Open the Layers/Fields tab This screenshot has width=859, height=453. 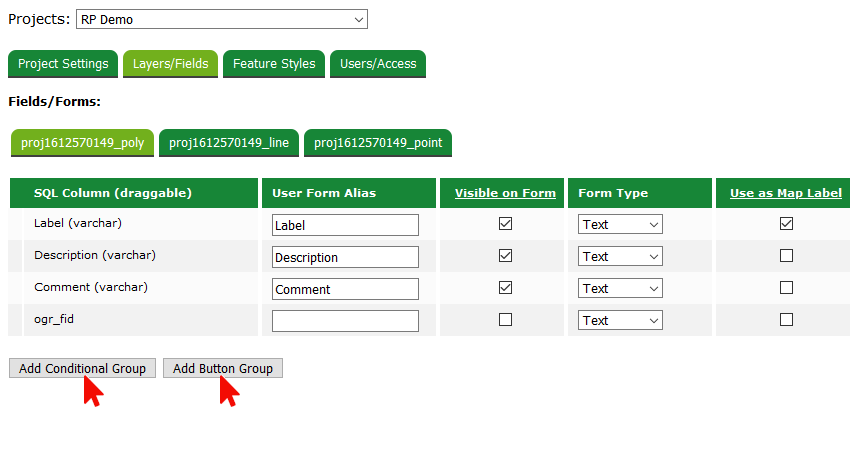coord(170,64)
